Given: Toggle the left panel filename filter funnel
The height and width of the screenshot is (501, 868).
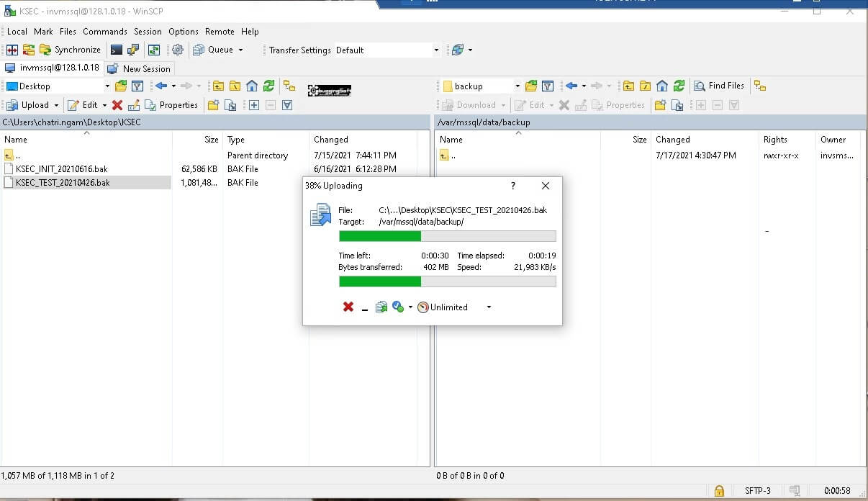Looking at the screenshot, I should (x=137, y=85).
